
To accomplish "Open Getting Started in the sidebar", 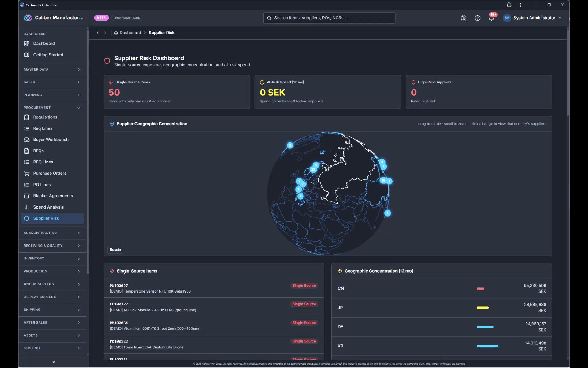I will 52,55.
